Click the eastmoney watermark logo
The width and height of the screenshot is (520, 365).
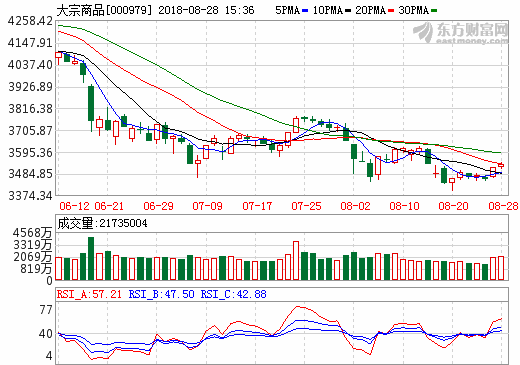point(461,33)
